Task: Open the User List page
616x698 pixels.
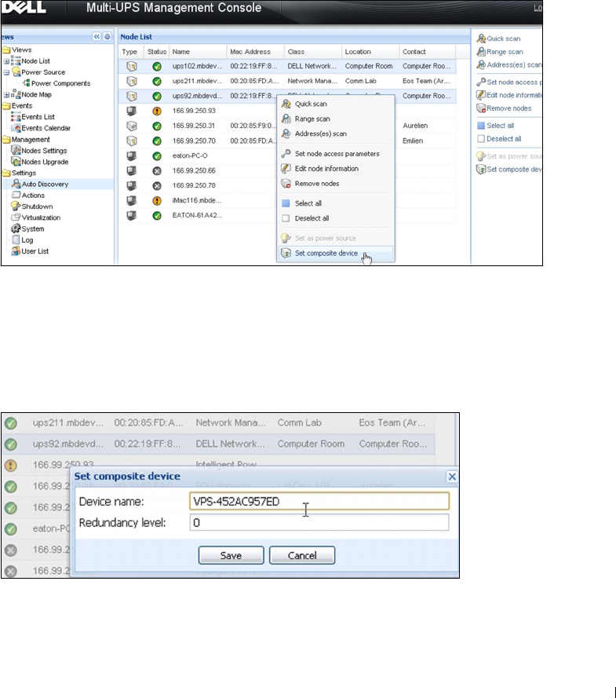Action: 35,251
